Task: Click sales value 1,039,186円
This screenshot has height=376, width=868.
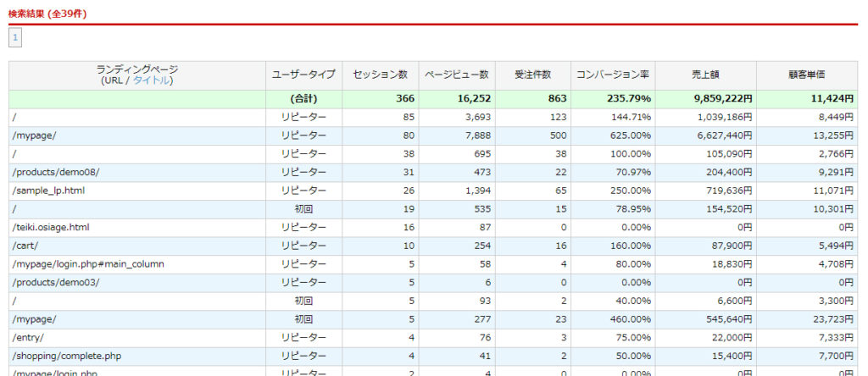Action: [725, 117]
